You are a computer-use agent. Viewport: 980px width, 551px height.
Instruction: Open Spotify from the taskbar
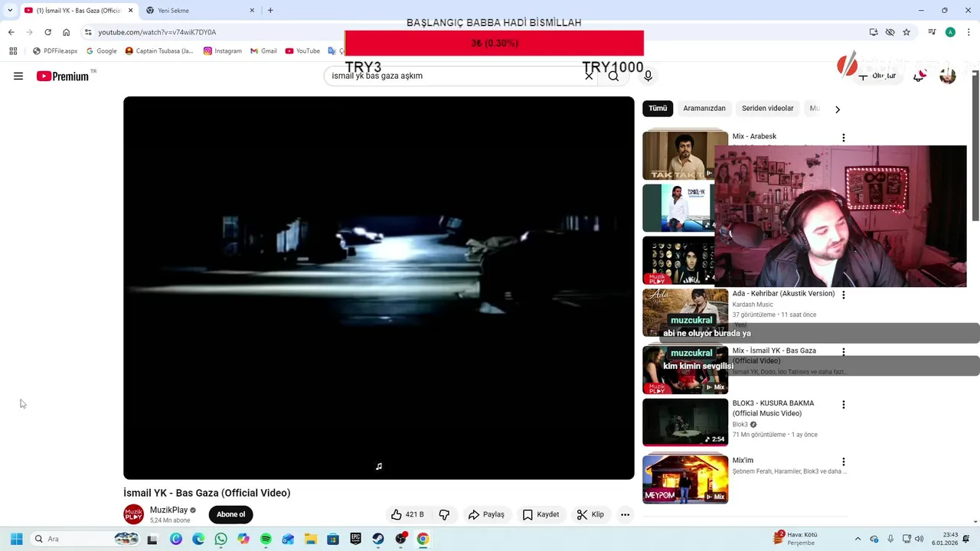pyautogui.click(x=266, y=539)
